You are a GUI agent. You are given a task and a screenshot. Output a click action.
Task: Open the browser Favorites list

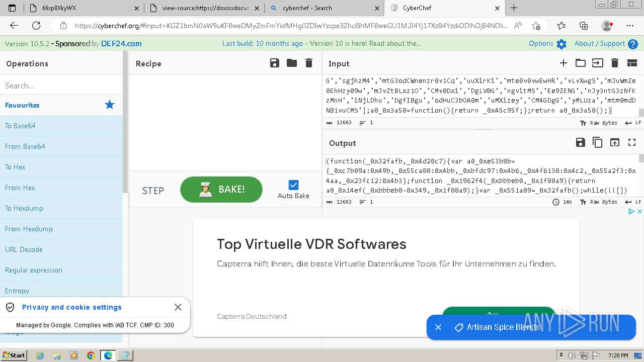(x=561, y=26)
